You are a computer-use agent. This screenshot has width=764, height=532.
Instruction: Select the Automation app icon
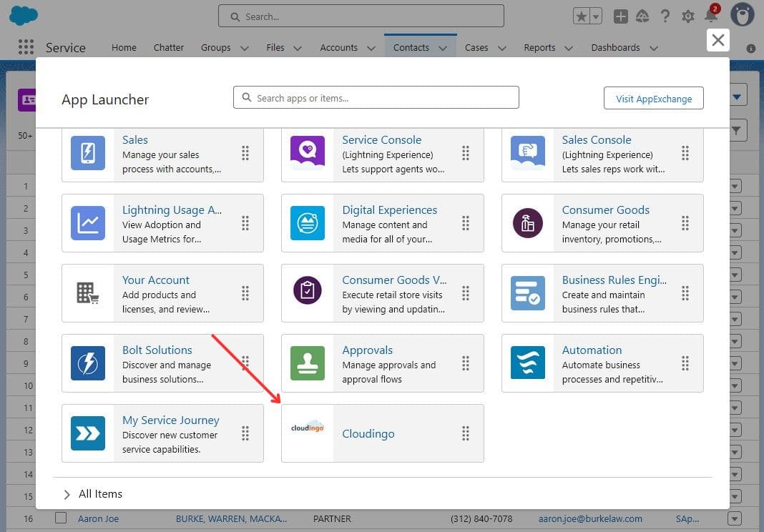click(527, 363)
